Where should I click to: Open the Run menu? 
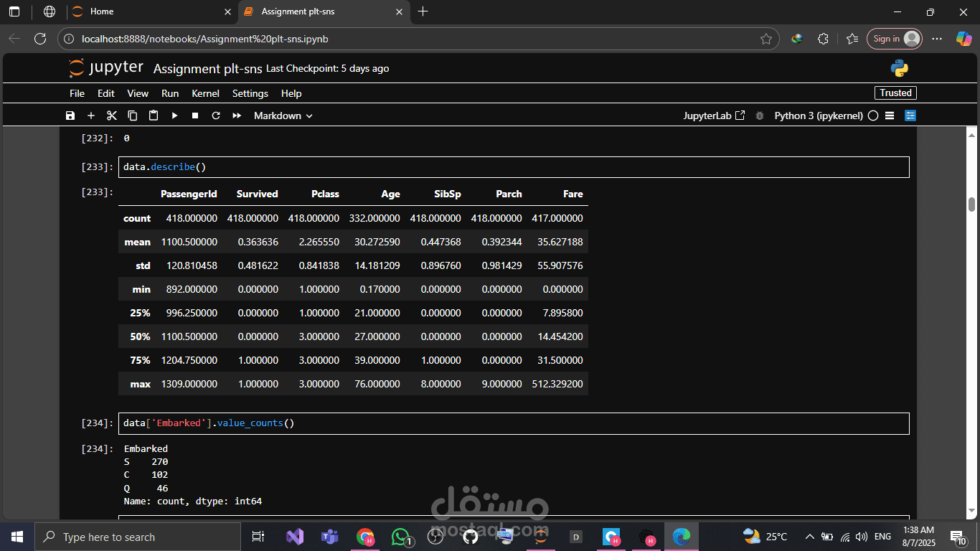(170, 93)
